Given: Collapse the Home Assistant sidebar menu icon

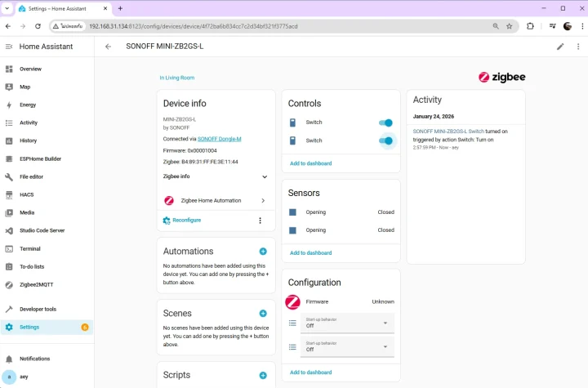Looking at the screenshot, I should [x=9, y=47].
